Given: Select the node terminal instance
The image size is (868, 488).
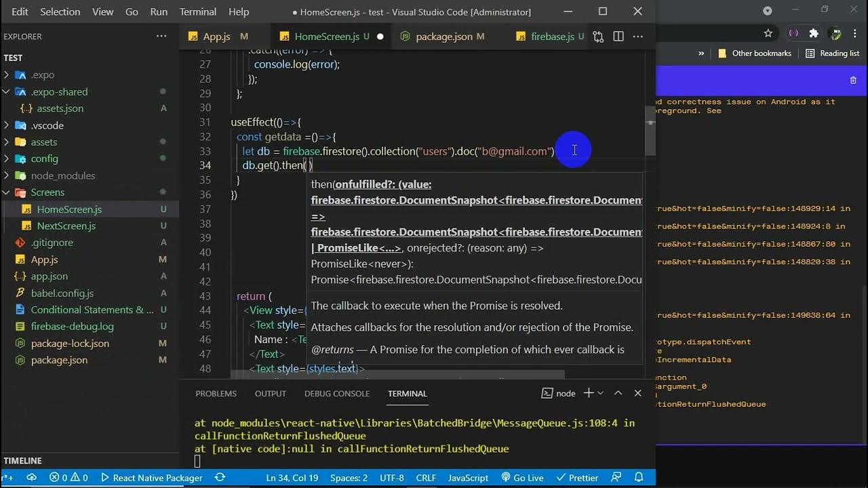Looking at the screenshot, I should (x=559, y=393).
